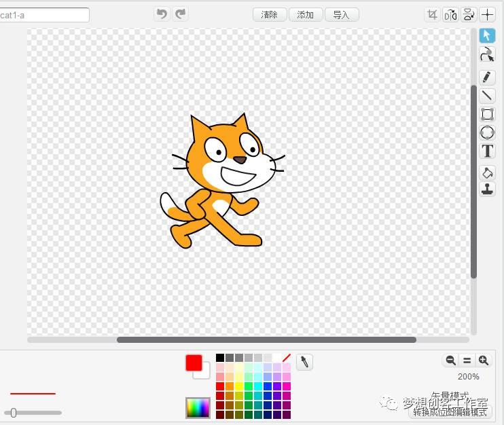The image size is (504, 425).
Task: Zoom in the canvas
Action: point(484,360)
